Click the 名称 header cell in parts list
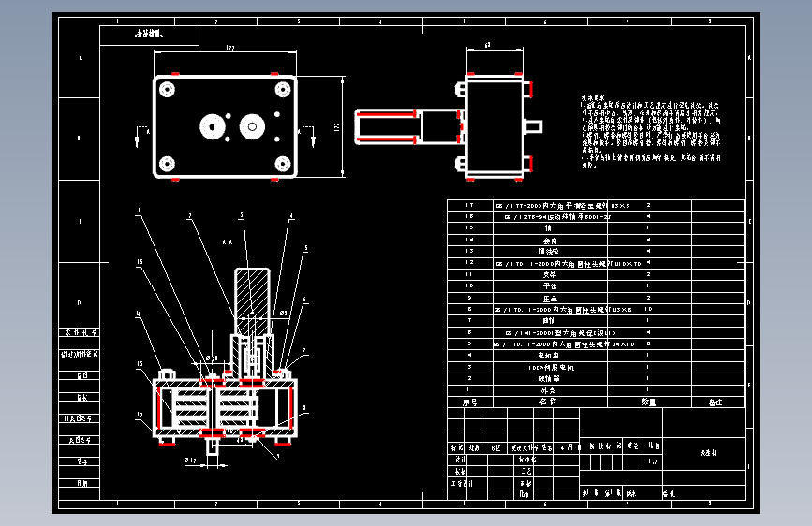 point(550,402)
